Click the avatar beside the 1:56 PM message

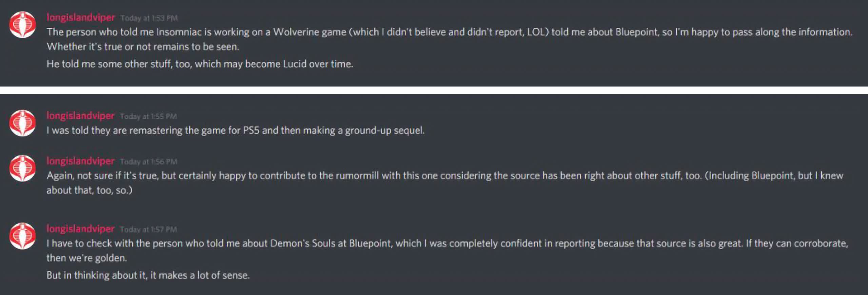[x=22, y=168]
